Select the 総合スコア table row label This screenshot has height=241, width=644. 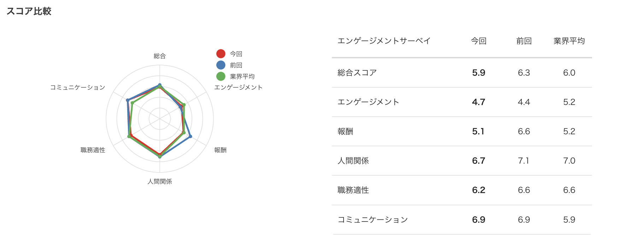point(357,73)
